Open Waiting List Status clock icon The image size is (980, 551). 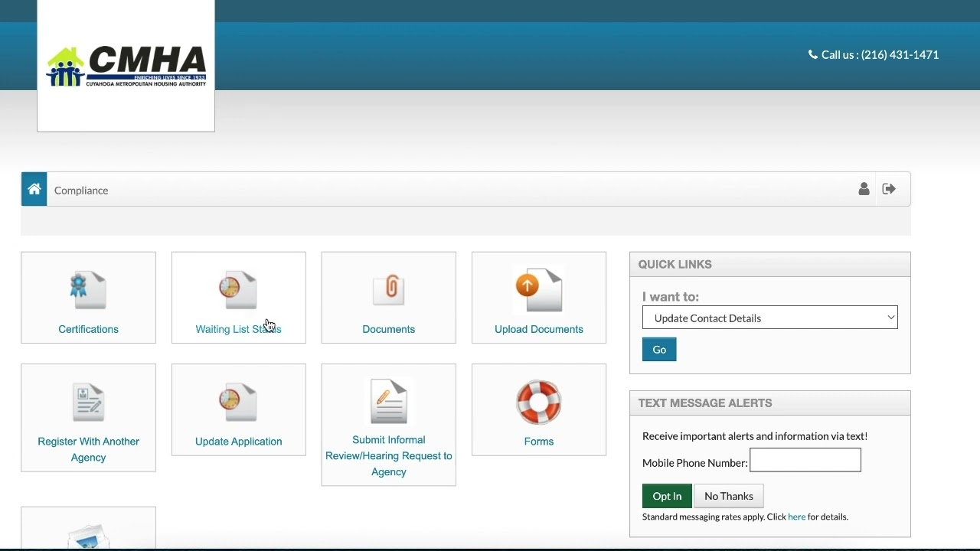point(238,290)
